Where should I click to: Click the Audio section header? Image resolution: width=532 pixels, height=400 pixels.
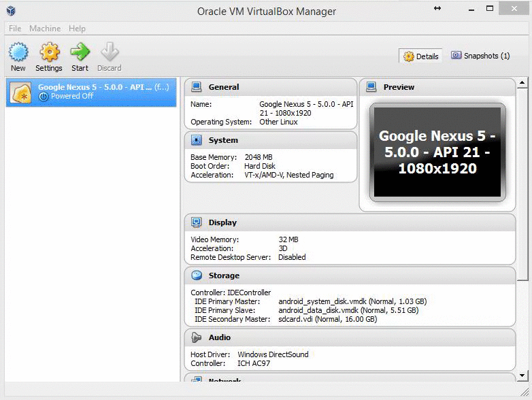350,337
